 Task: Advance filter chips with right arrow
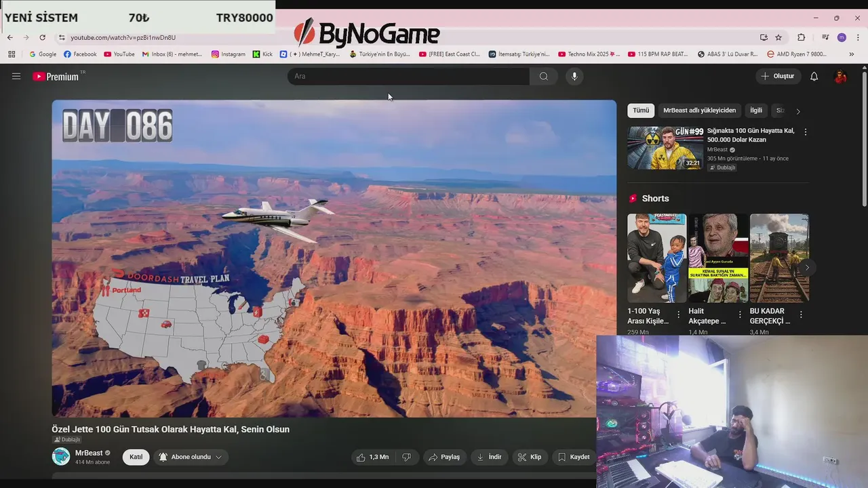pos(798,111)
